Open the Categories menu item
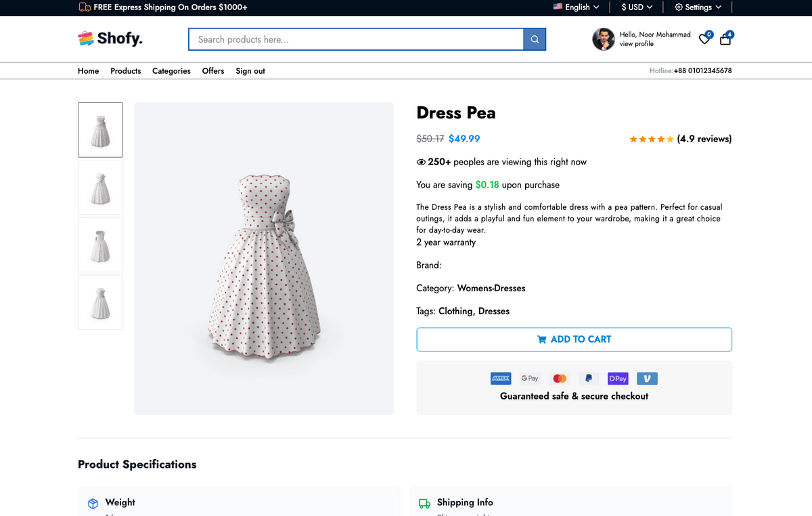 coord(171,71)
